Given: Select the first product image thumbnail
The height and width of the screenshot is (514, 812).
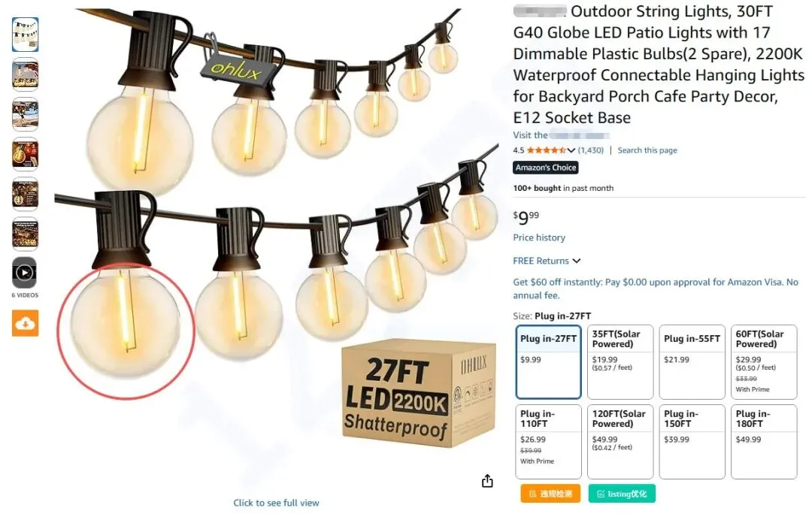Looking at the screenshot, I should tap(25, 35).
